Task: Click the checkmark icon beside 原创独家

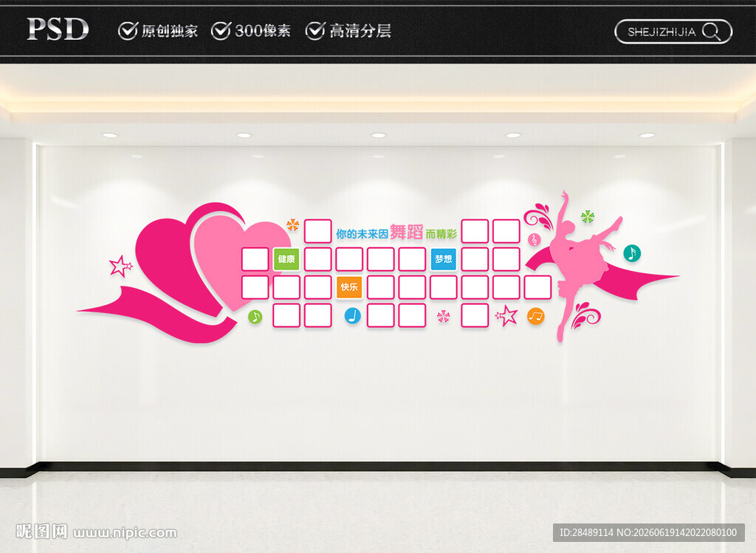Action: (128, 31)
